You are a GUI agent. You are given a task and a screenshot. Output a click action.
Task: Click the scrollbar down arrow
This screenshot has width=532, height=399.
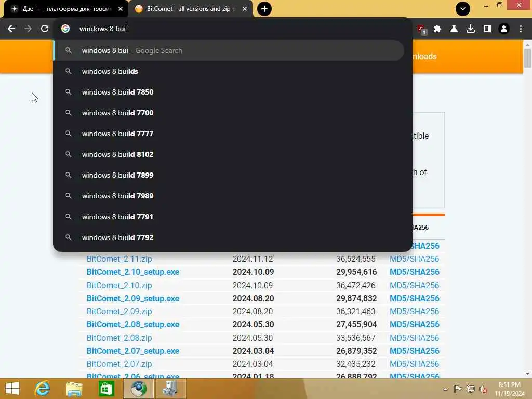coord(527,374)
